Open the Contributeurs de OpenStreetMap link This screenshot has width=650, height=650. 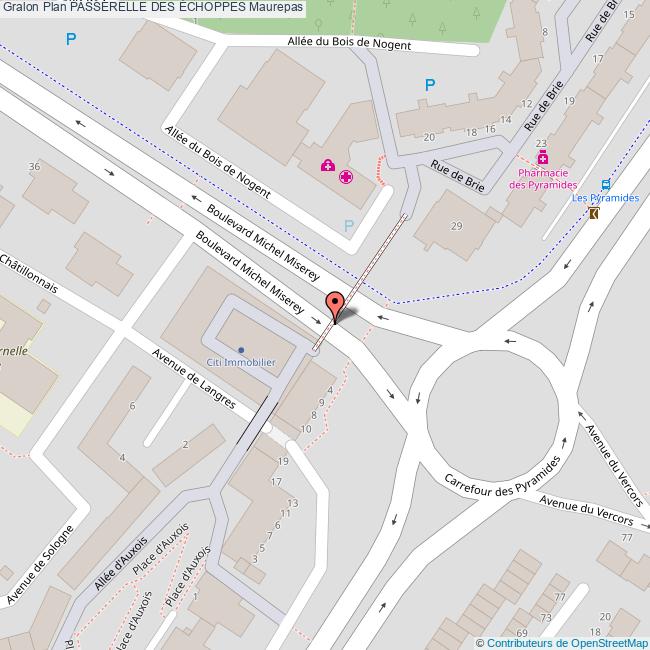(563, 643)
